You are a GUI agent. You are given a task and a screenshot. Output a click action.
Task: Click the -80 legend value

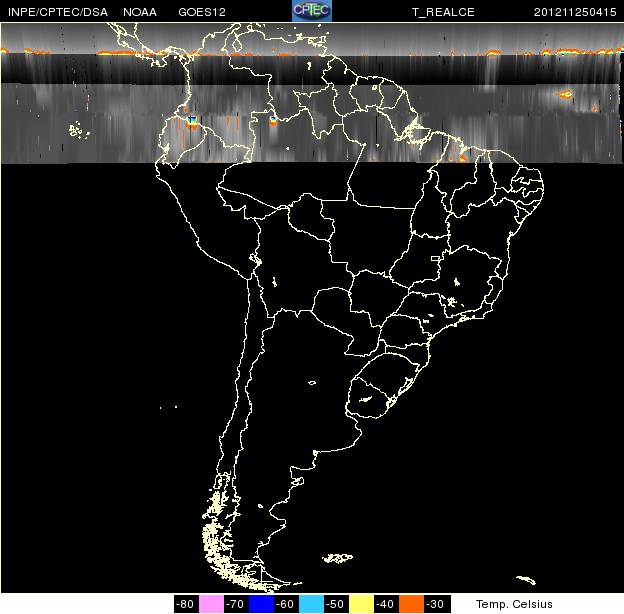coord(185,604)
